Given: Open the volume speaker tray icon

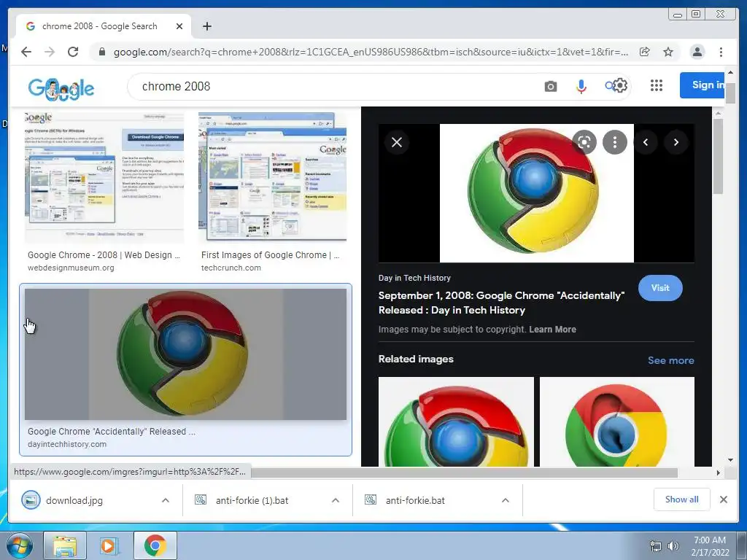Looking at the screenshot, I should click(673, 547).
